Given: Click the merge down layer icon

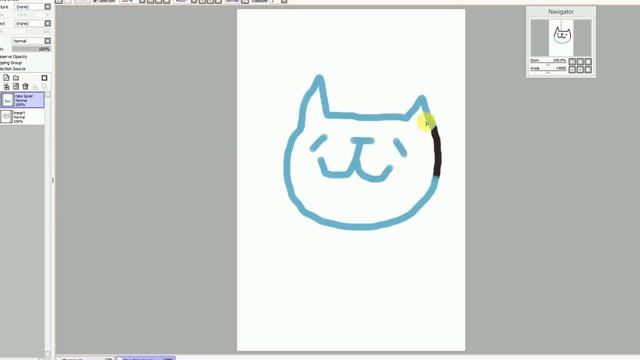Looking at the screenshot, I should [16, 87].
